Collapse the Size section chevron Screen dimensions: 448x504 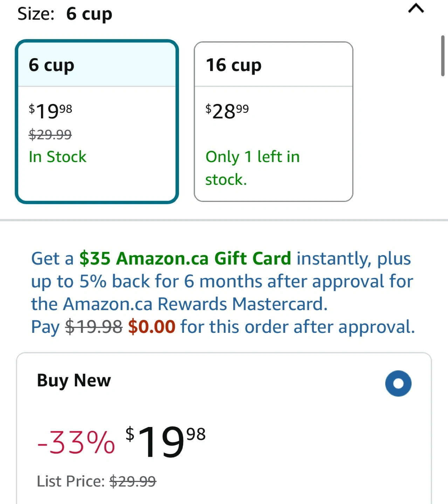pyautogui.click(x=416, y=8)
